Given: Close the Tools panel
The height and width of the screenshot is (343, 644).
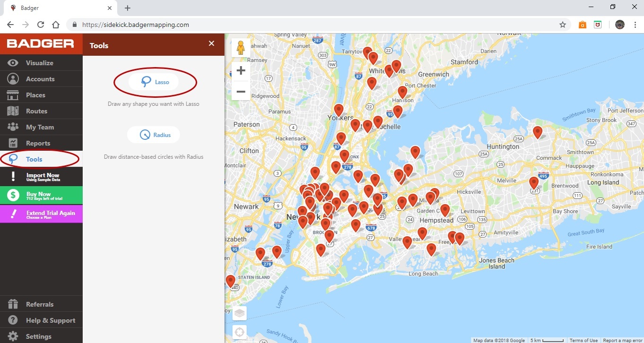Looking at the screenshot, I should click(x=211, y=43).
